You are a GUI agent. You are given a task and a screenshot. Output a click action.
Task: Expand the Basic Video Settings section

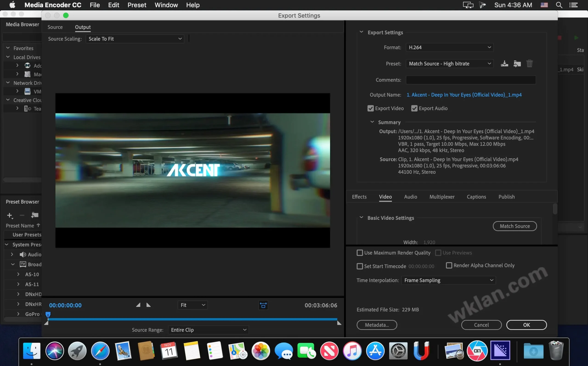tap(361, 217)
